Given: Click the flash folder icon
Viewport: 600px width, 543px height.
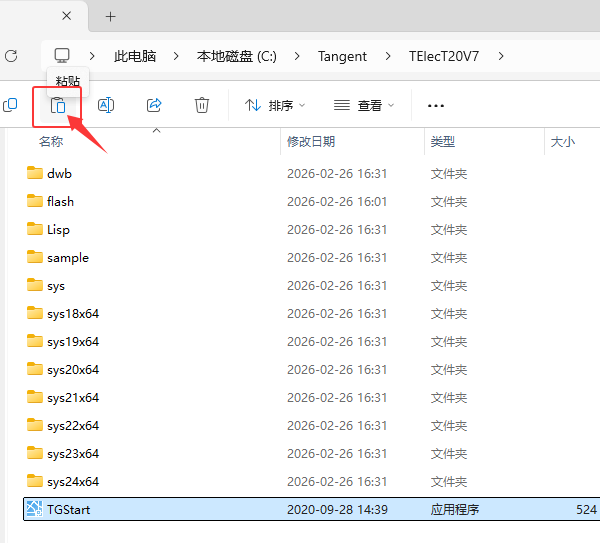Looking at the screenshot, I should coord(35,201).
